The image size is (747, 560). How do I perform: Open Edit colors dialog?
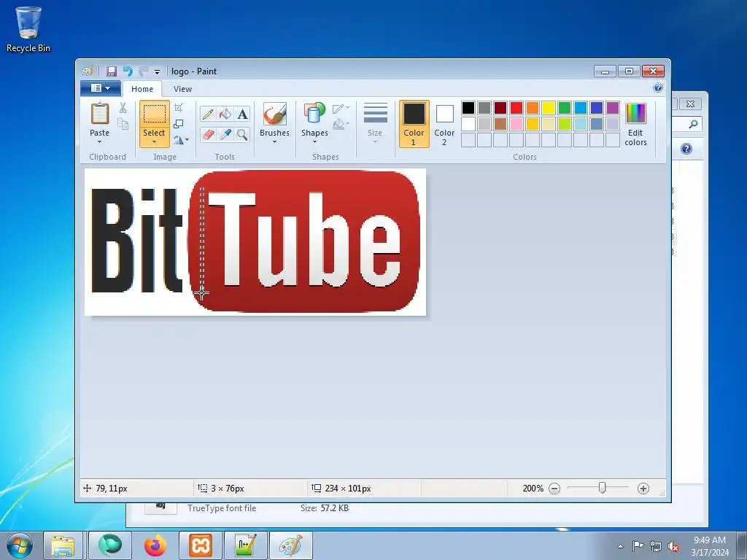635,124
